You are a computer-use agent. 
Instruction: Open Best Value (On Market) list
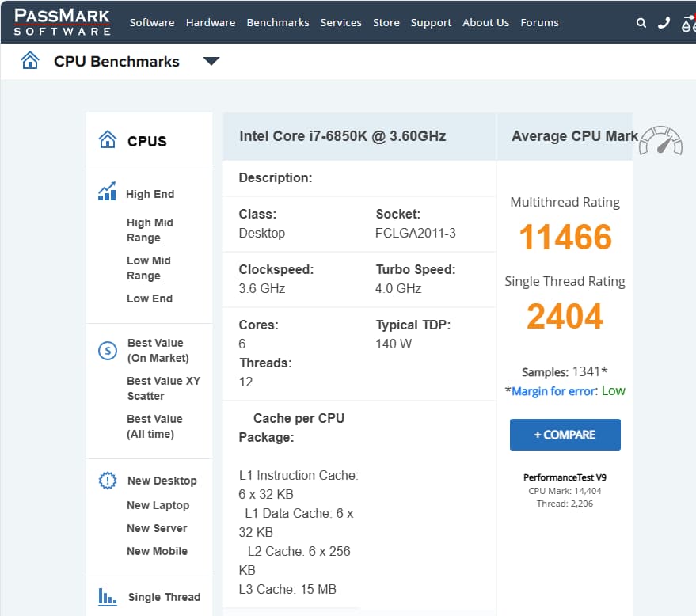click(x=158, y=351)
